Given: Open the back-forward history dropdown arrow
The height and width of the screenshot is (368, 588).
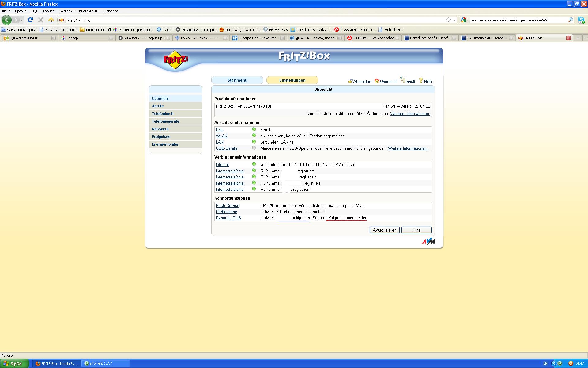Looking at the screenshot, I should point(22,20).
